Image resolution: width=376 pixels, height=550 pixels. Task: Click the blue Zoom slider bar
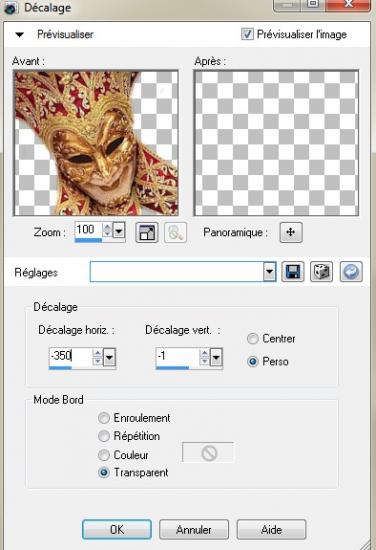point(88,240)
